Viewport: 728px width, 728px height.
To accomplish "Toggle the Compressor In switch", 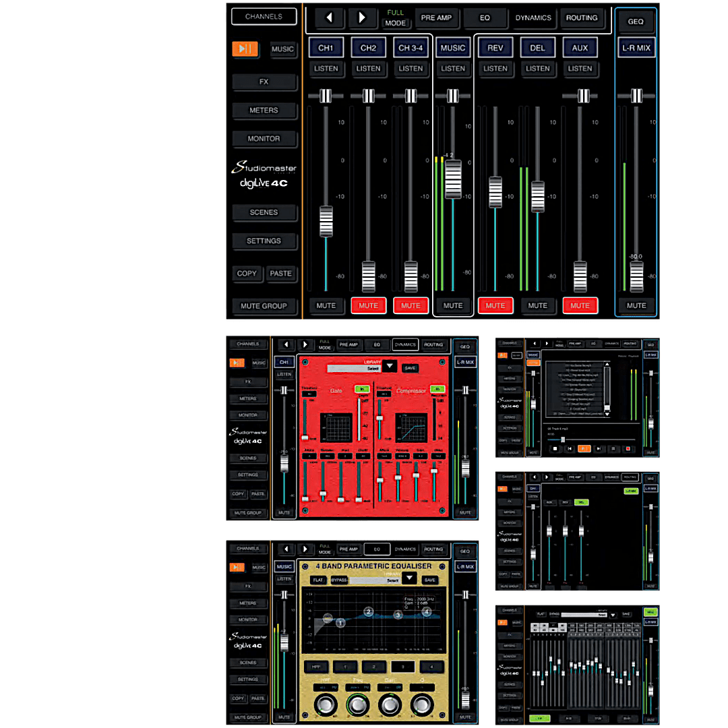I will tap(437, 389).
